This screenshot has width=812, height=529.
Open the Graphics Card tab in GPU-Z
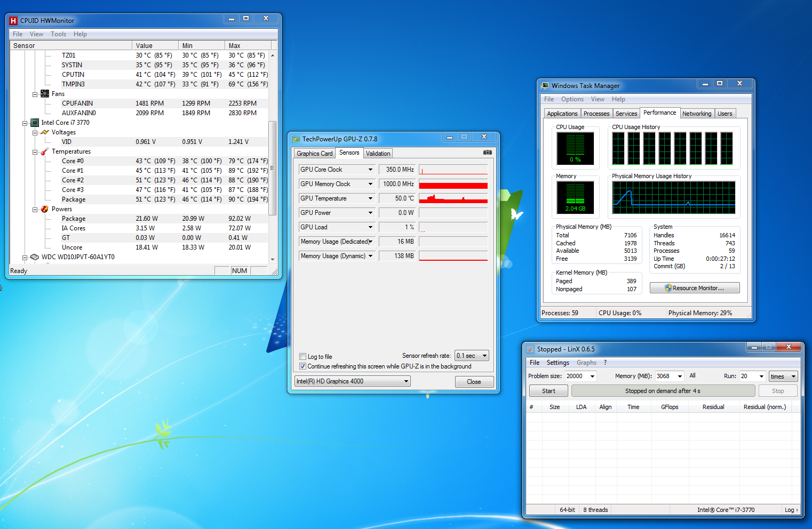click(314, 154)
